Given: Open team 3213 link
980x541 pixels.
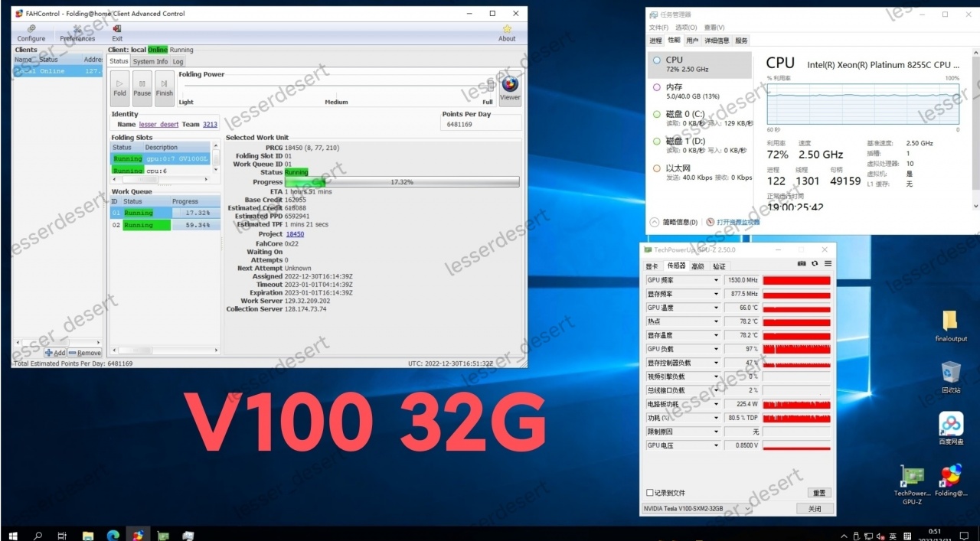Looking at the screenshot, I should pos(210,124).
